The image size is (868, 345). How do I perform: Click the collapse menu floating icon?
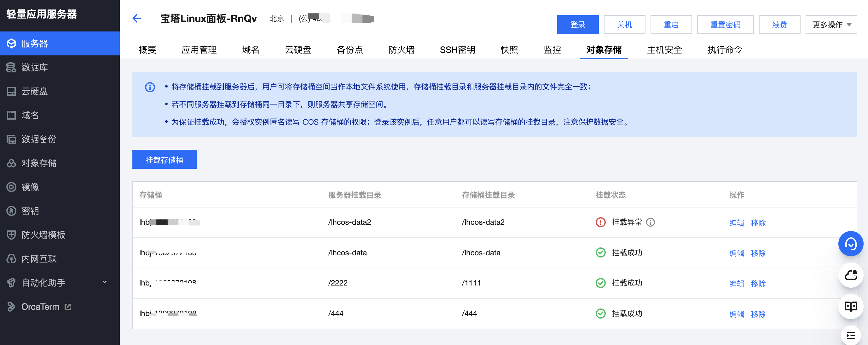point(850,335)
